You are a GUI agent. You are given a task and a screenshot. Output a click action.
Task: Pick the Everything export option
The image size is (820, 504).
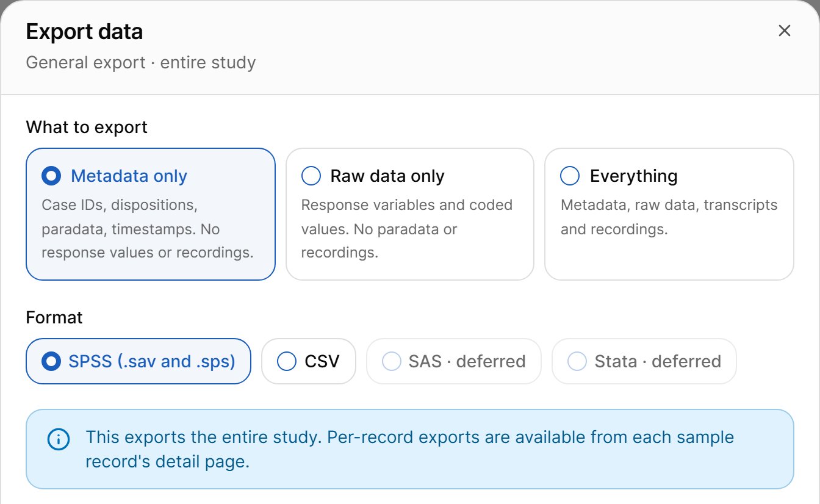[x=669, y=214]
